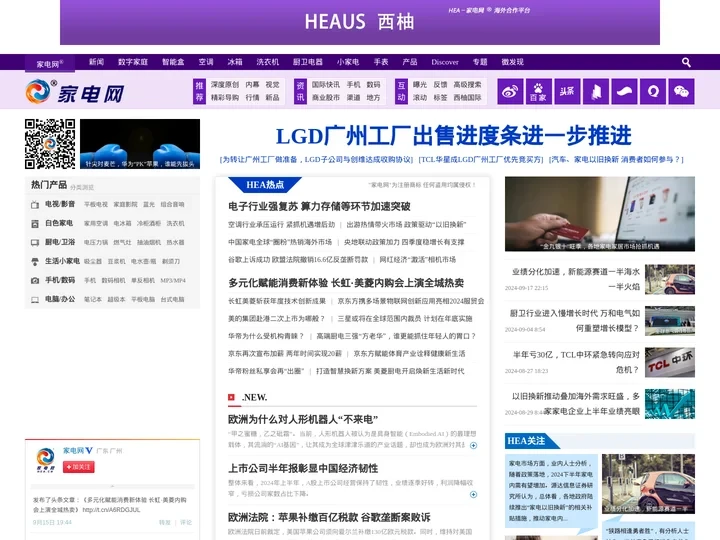Open the 冰箱 navigation menu item
Image resolution: width=720 pixels, height=540 pixels.
tap(235, 62)
